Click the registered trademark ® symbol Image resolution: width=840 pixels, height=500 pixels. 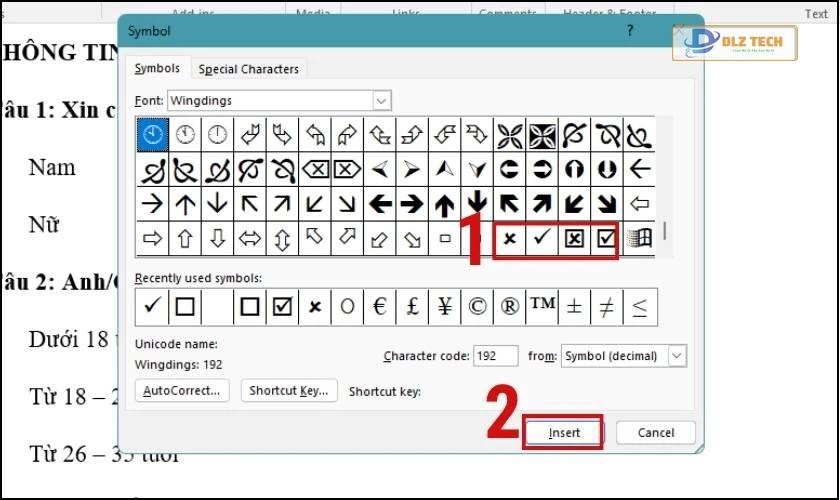tap(510, 307)
